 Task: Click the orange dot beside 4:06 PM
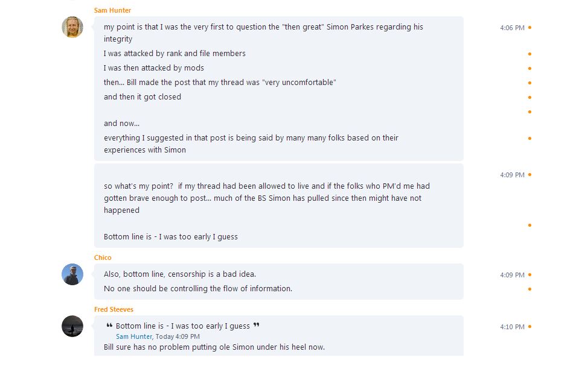(529, 28)
